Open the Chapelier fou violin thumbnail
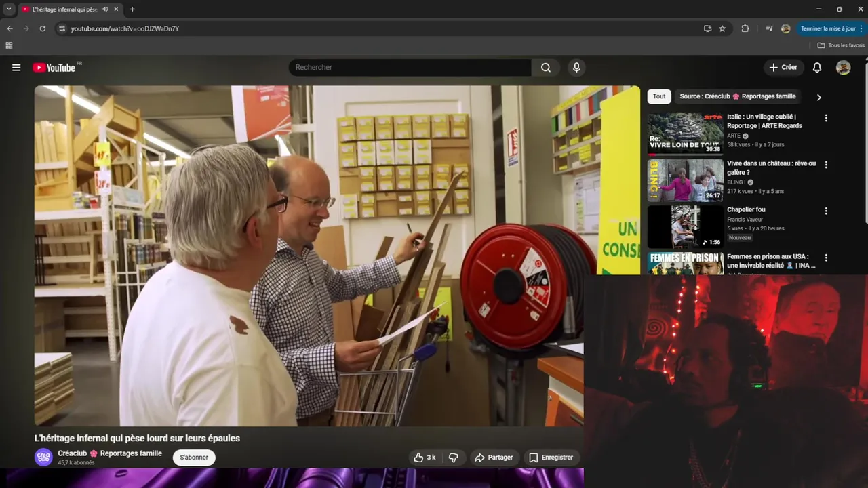 tap(685, 226)
